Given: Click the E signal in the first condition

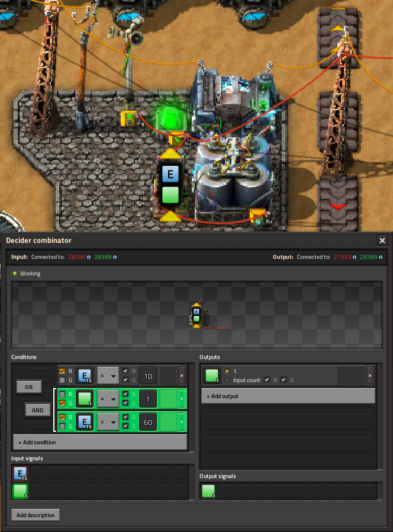Looking at the screenshot, I should tap(85, 376).
